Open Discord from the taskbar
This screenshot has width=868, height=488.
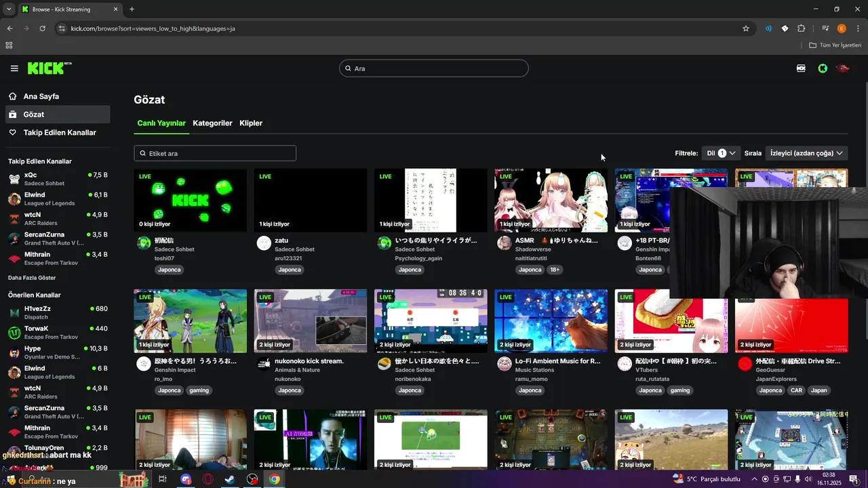(186, 479)
